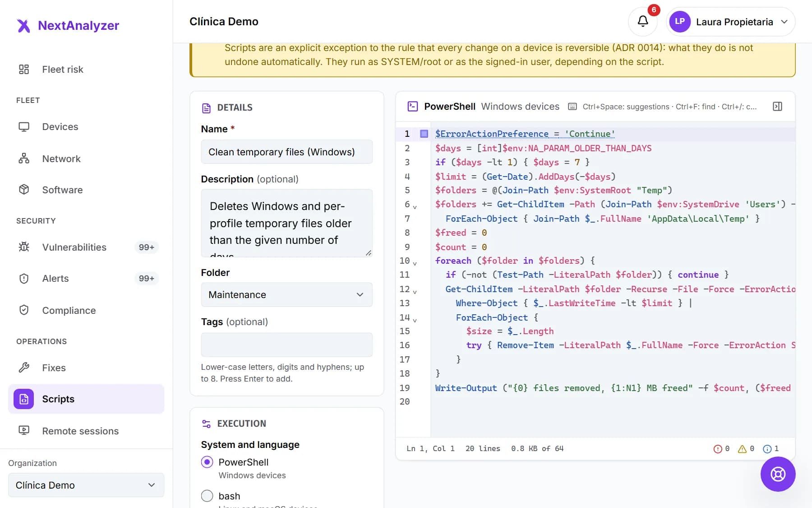812x508 pixels.
Task: Click the NextAnalyzer logo icon
Action: (x=23, y=26)
